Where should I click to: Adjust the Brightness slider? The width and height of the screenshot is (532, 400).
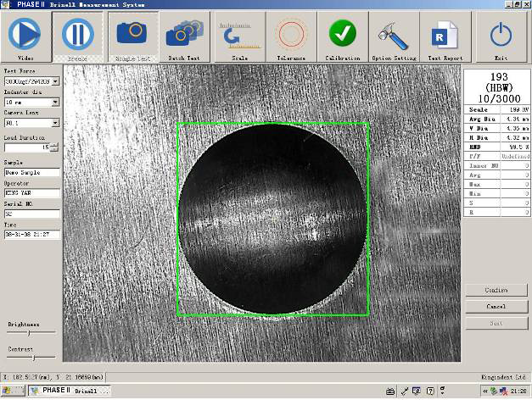(x=29, y=333)
